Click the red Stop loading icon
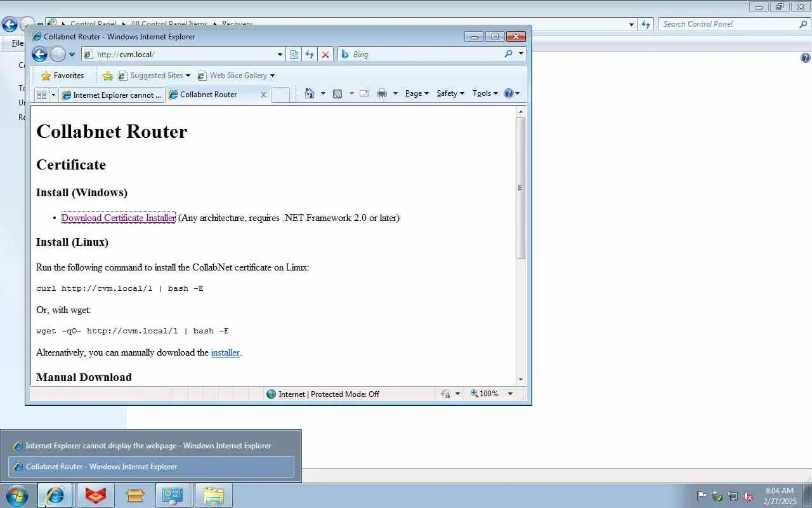This screenshot has width=812, height=508. pyautogui.click(x=325, y=55)
